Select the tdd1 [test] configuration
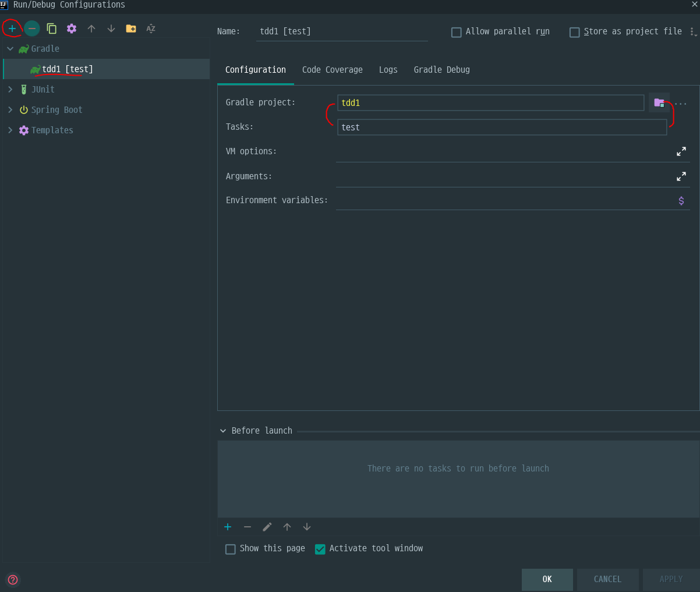700x592 pixels. [x=107, y=69]
